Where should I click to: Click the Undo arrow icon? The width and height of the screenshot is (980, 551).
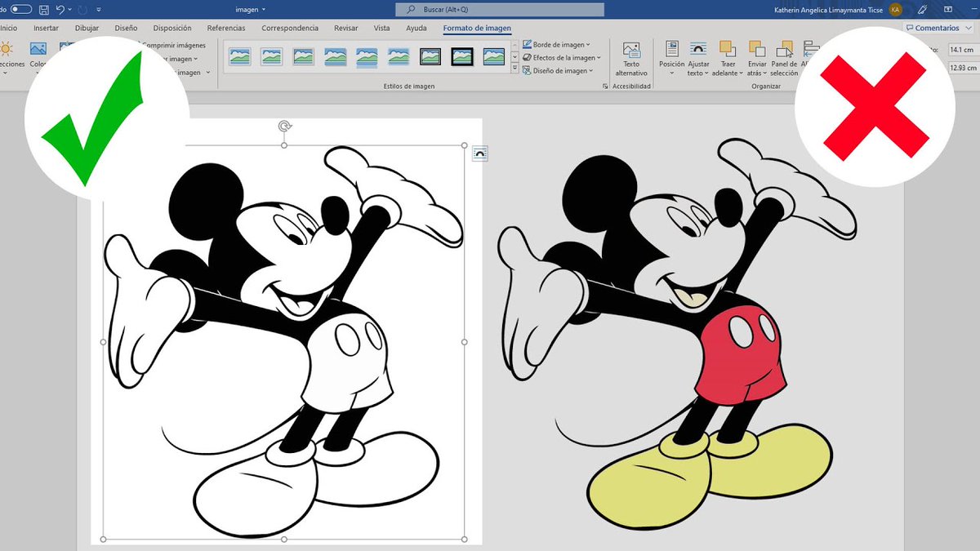point(60,10)
